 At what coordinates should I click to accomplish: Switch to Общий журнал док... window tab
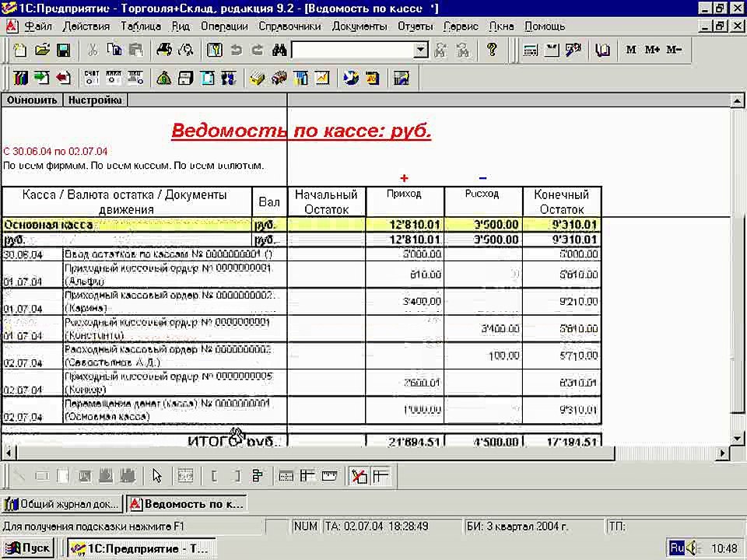[x=62, y=504]
